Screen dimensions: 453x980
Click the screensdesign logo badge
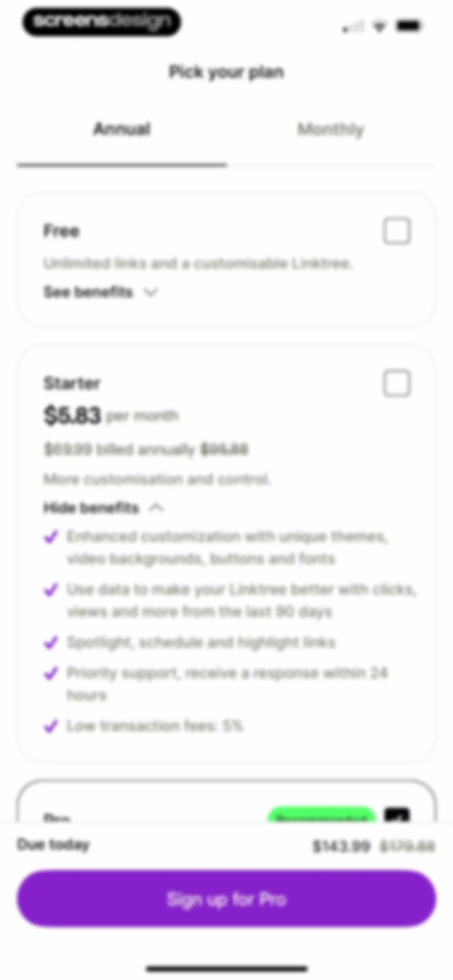[x=102, y=22]
